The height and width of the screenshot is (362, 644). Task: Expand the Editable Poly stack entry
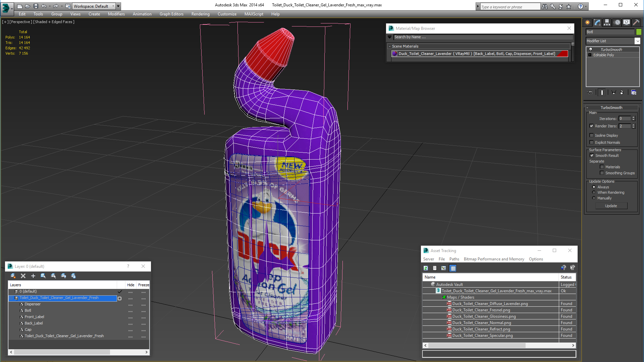tap(590, 55)
